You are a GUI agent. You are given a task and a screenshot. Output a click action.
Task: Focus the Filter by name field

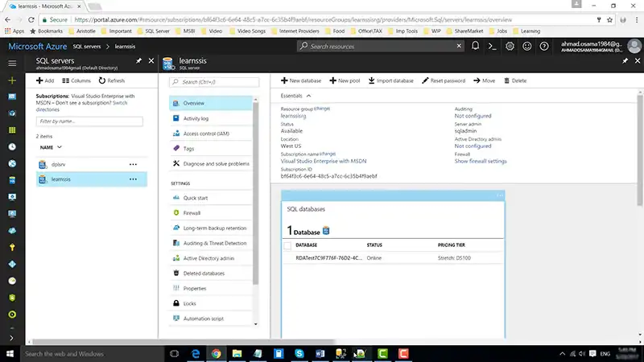pyautogui.click(x=89, y=121)
